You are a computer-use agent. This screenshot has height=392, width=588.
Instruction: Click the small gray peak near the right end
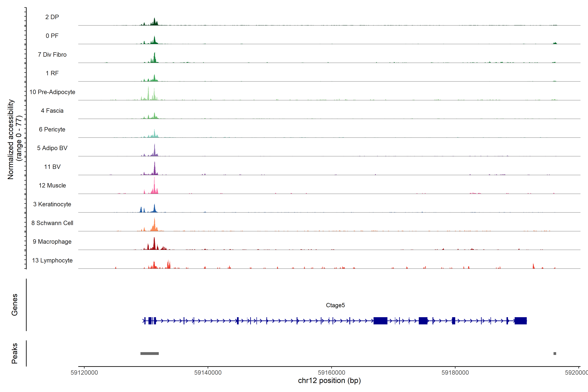click(x=555, y=353)
